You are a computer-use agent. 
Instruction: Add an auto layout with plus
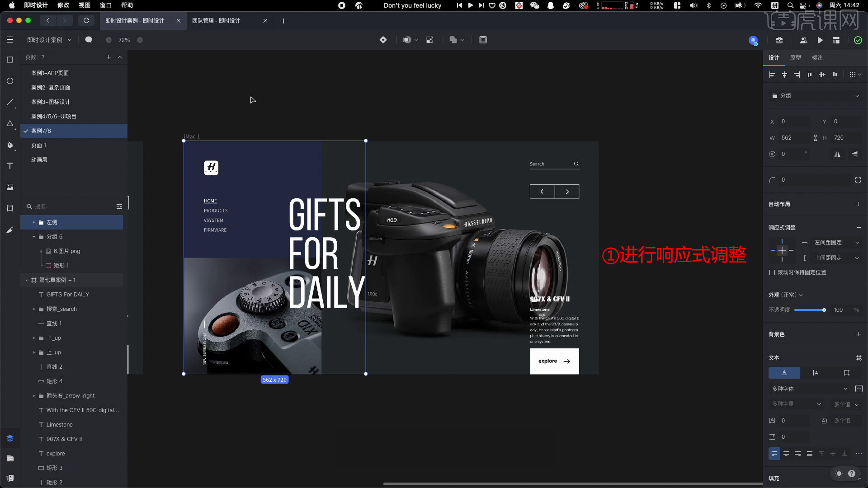tap(859, 204)
